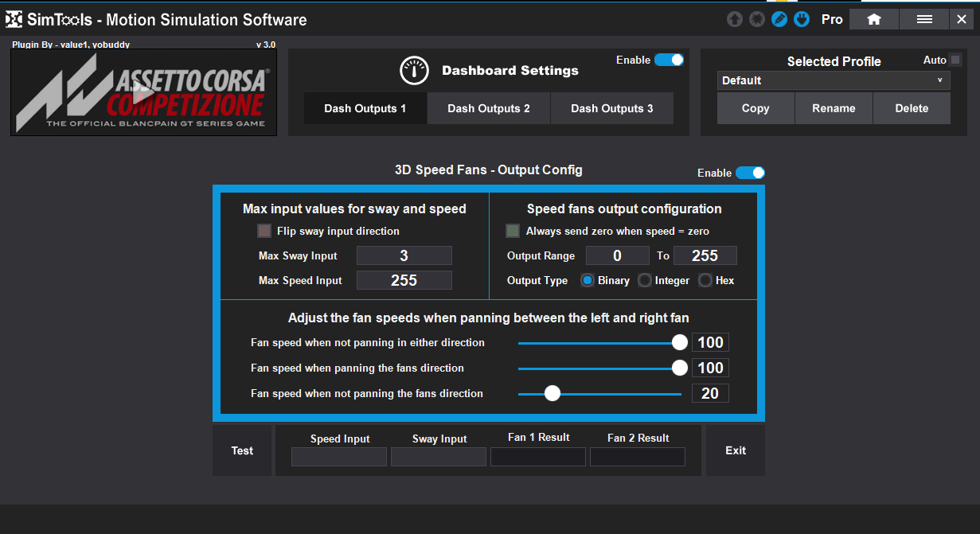980x534 pixels.
Task: Click the Max Sway Input field
Action: [x=404, y=255]
